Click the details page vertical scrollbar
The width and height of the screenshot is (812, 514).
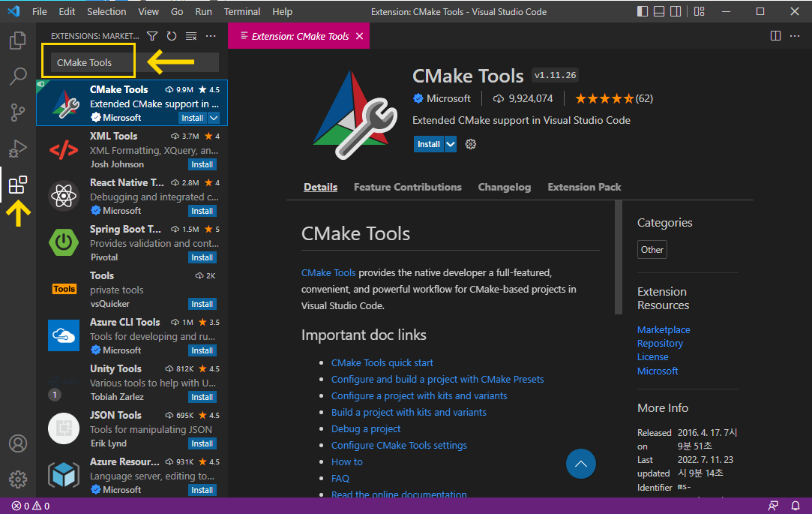click(x=619, y=257)
